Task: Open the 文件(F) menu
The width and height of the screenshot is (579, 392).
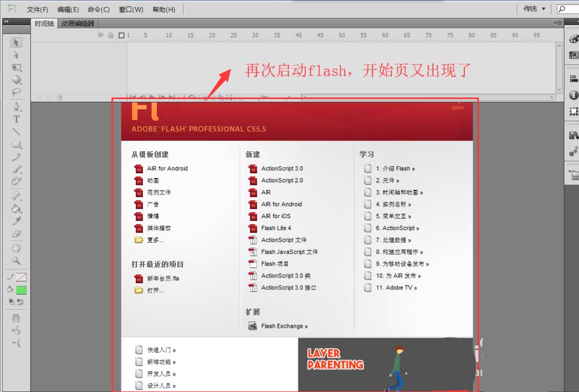Action: [37, 9]
